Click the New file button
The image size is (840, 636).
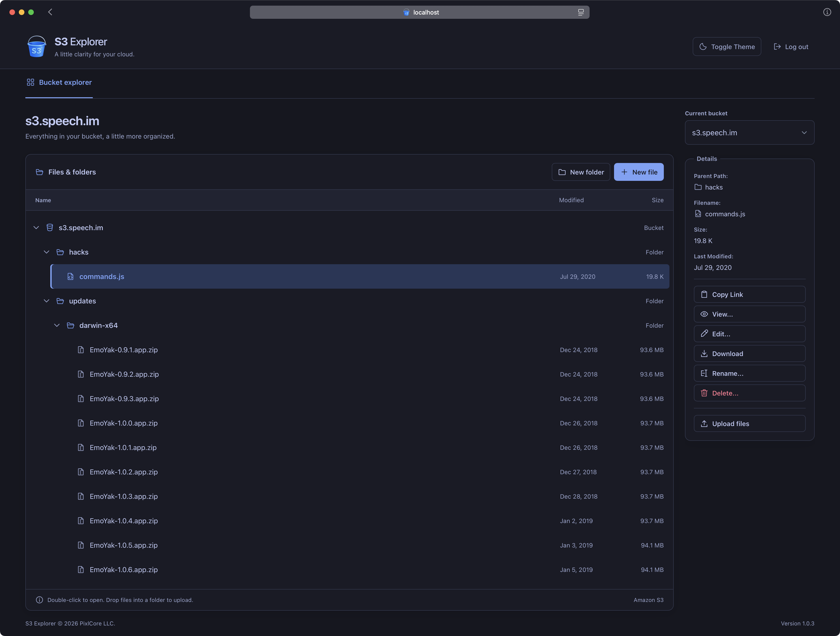639,172
